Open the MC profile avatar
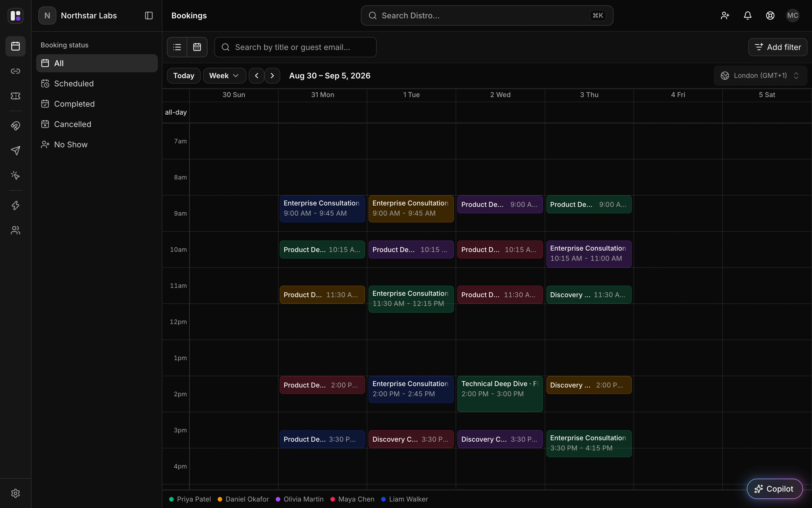 click(793, 16)
